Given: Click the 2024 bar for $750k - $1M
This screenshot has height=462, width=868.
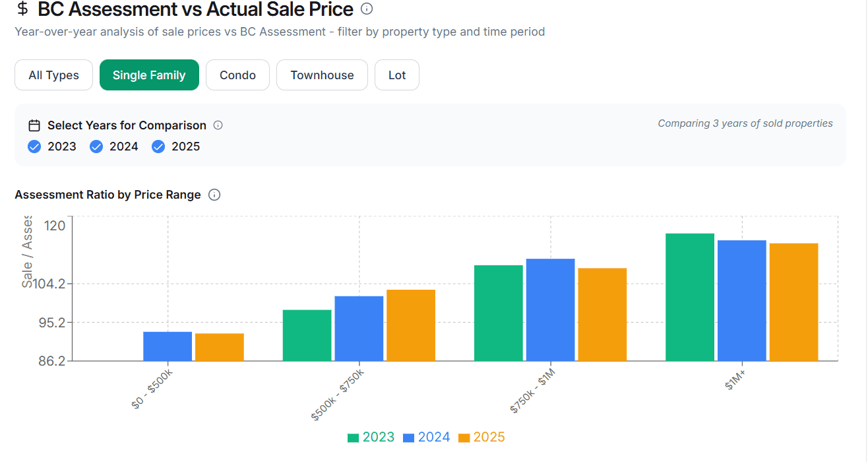Looking at the screenshot, I should (x=550, y=310).
